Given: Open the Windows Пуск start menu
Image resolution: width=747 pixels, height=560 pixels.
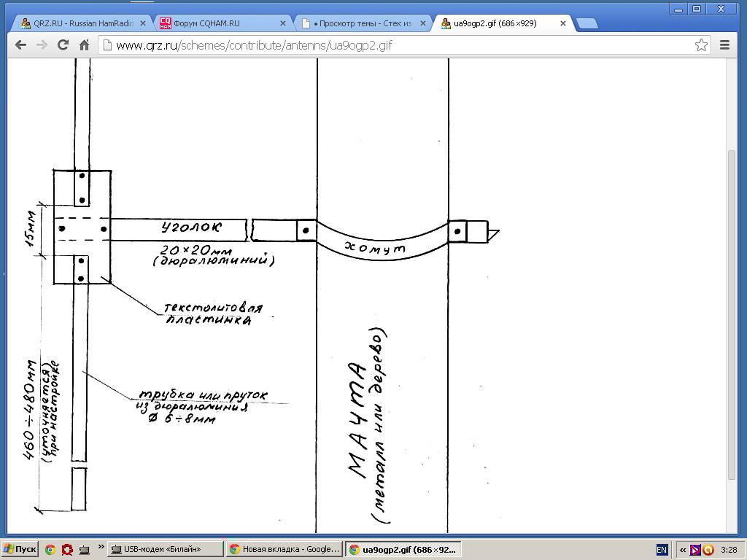Looking at the screenshot, I should pyautogui.click(x=20, y=550).
